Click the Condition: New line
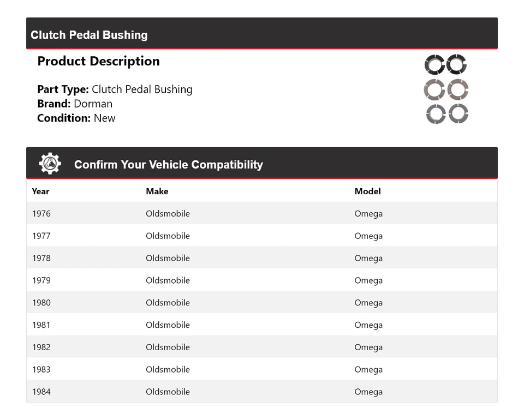Viewport: 524px width, 420px height. [x=76, y=118]
